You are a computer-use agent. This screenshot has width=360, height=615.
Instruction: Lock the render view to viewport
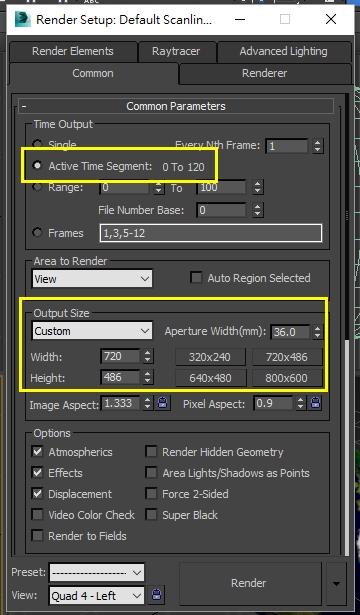[156, 594]
